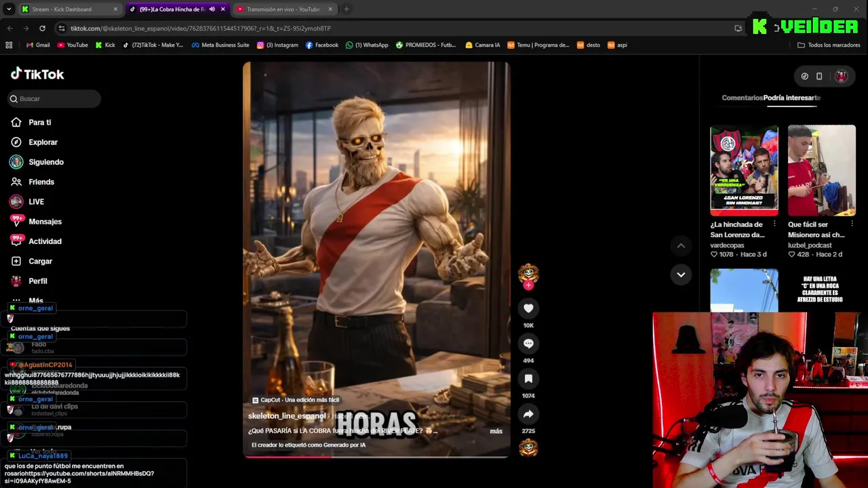Open 'Que fácil ser Misionero' video thumbnail
The height and width of the screenshot is (488, 868).
[x=821, y=170]
